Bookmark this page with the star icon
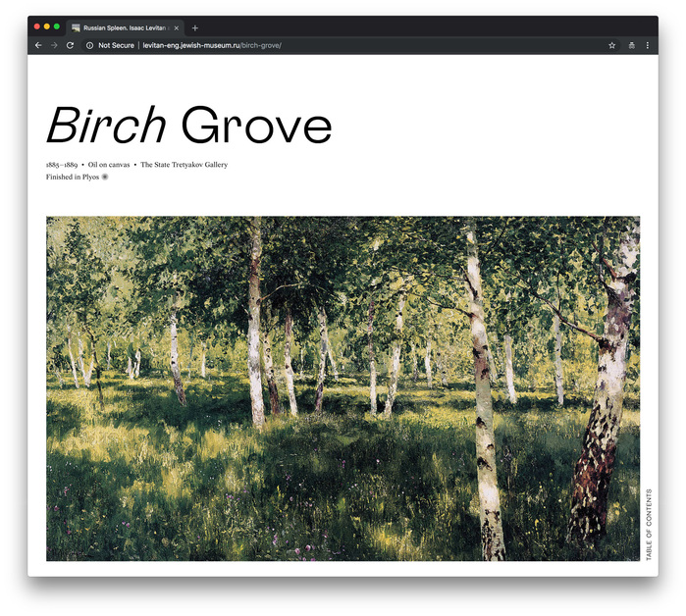Viewport: 686px width, 616px height. click(612, 45)
